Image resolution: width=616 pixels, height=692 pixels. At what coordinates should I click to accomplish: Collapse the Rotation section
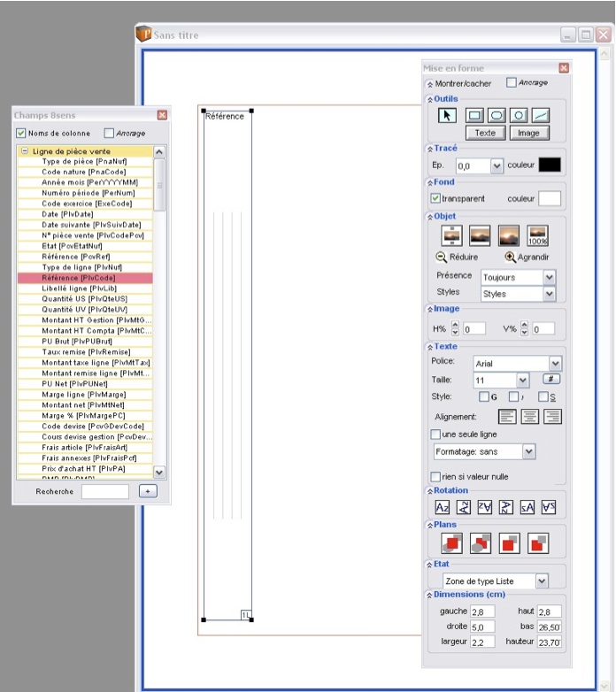[430, 491]
